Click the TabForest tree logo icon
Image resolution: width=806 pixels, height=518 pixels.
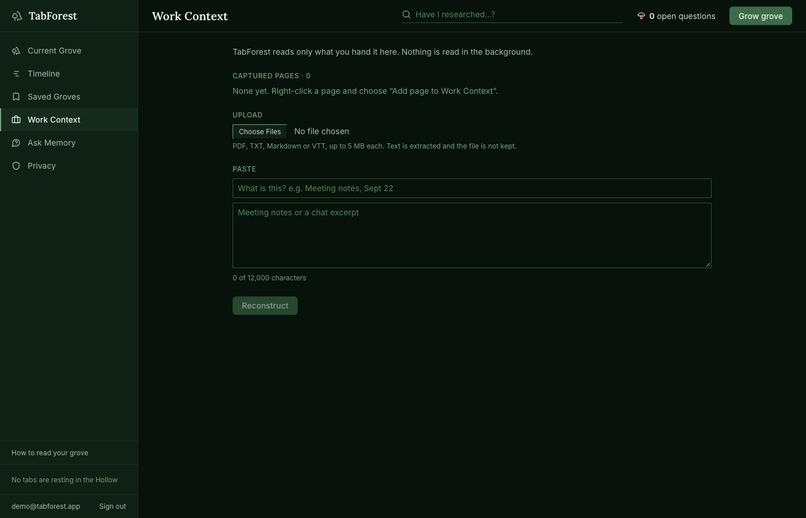tap(17, 16)
